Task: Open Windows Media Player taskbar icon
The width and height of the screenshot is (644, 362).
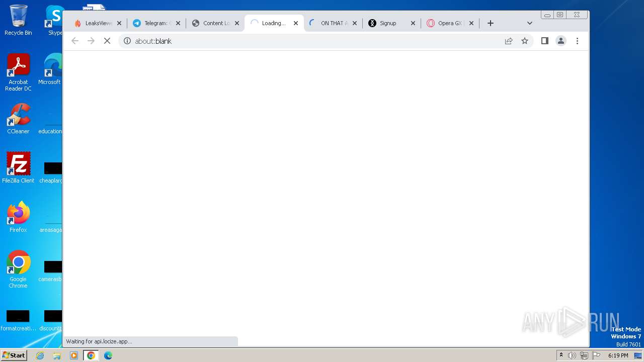Action: [74, 355]
